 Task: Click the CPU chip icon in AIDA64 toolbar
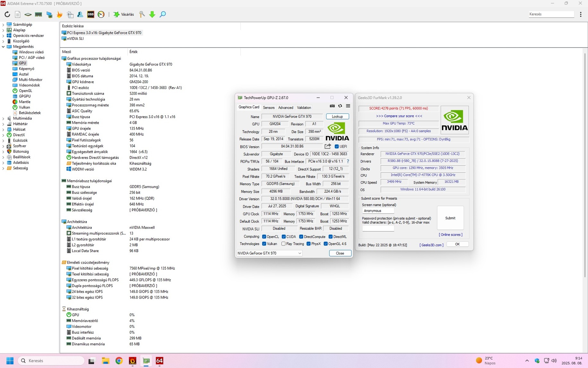pyautogui.click(x=28, y=14)
